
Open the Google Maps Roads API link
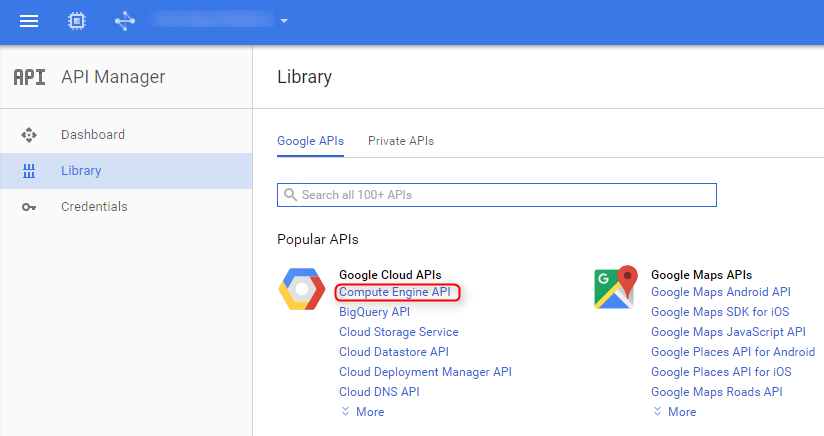(x=716, y=392)
